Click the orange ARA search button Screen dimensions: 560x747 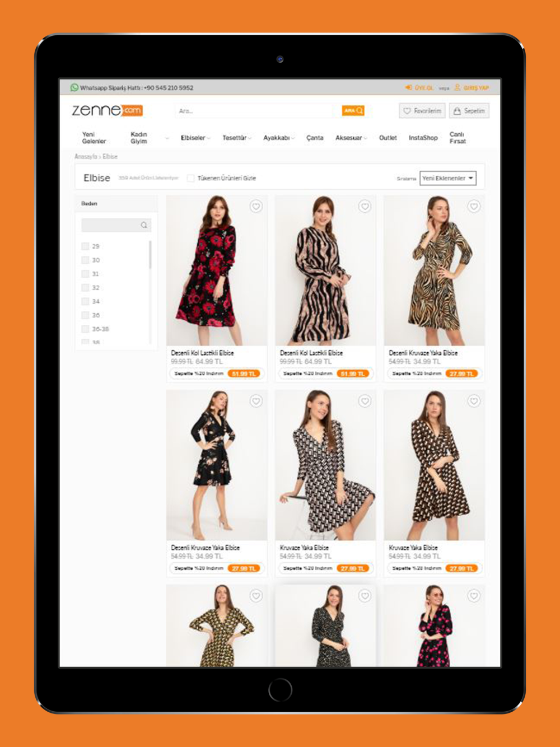click(353, 111)
